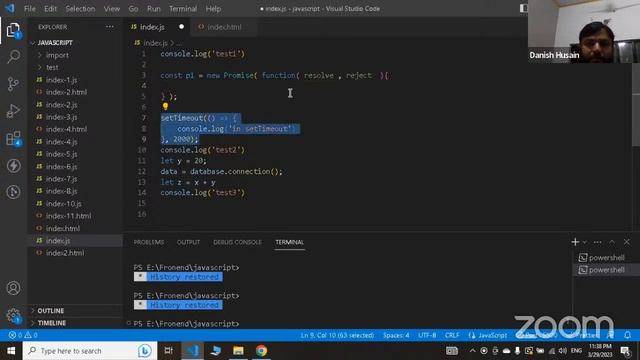Close the terminal panel
The width and height of the screenshot is (640, 360).
[x=627, y=242]
